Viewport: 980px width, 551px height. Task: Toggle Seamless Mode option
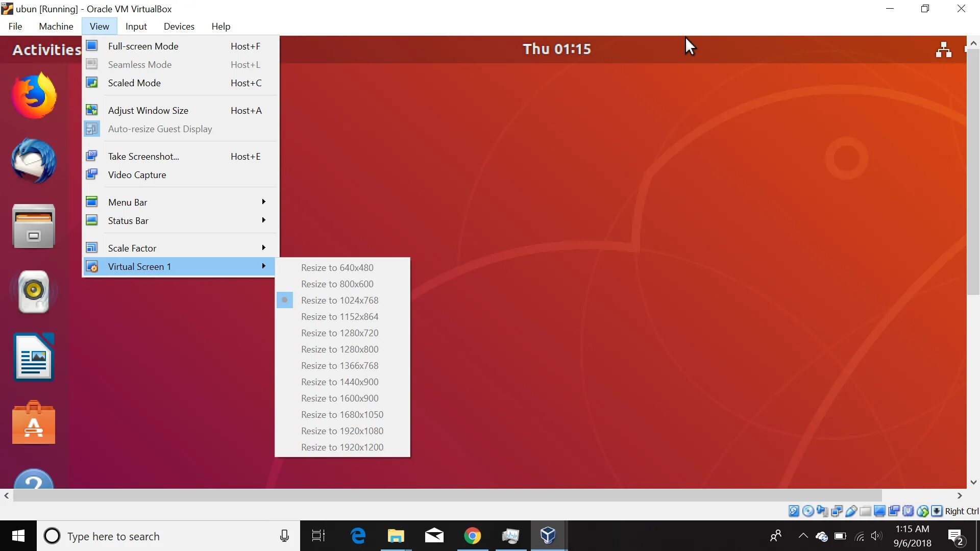[x=180, y=65]
